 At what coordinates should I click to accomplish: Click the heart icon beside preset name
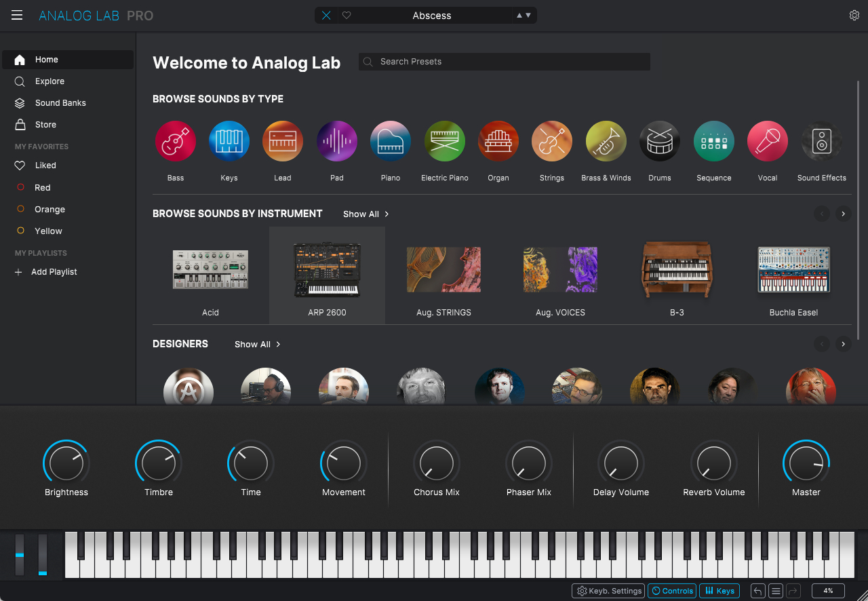(x=347, y=16)
